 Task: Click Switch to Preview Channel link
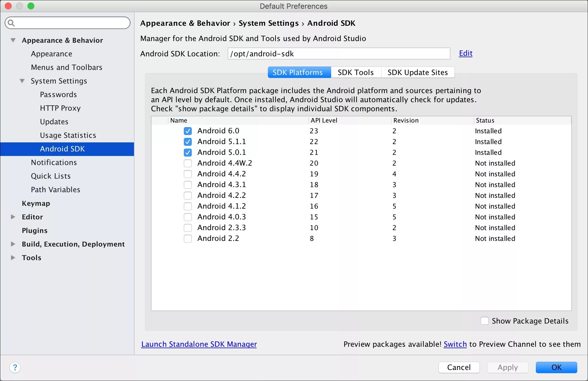coord(455,344)
